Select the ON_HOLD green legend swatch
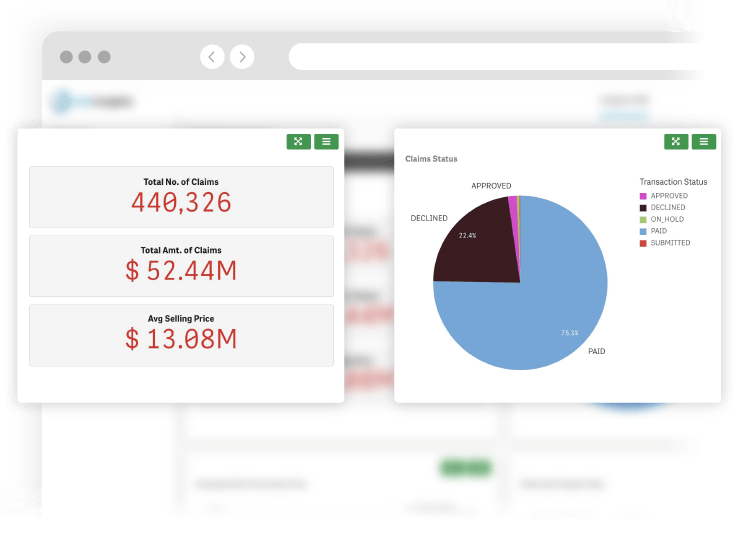Viewport: 734px width, 550px height. [x=643, y=219]
